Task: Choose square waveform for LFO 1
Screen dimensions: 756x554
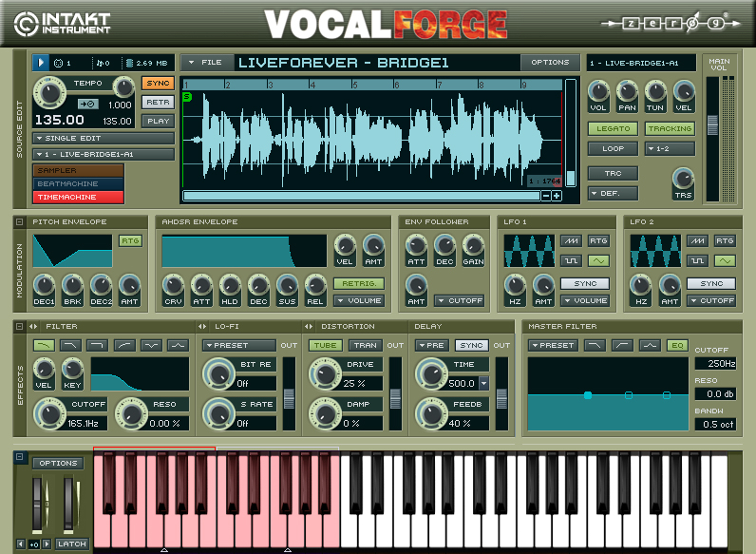Action: (x=572, y=260)
